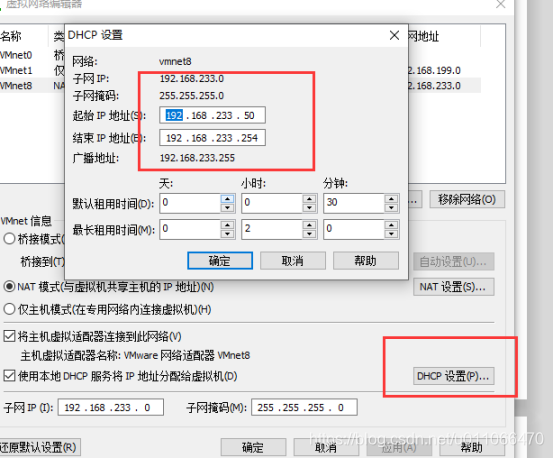Click 确定 in Virtual Network Editor bottom

(253, 448)
